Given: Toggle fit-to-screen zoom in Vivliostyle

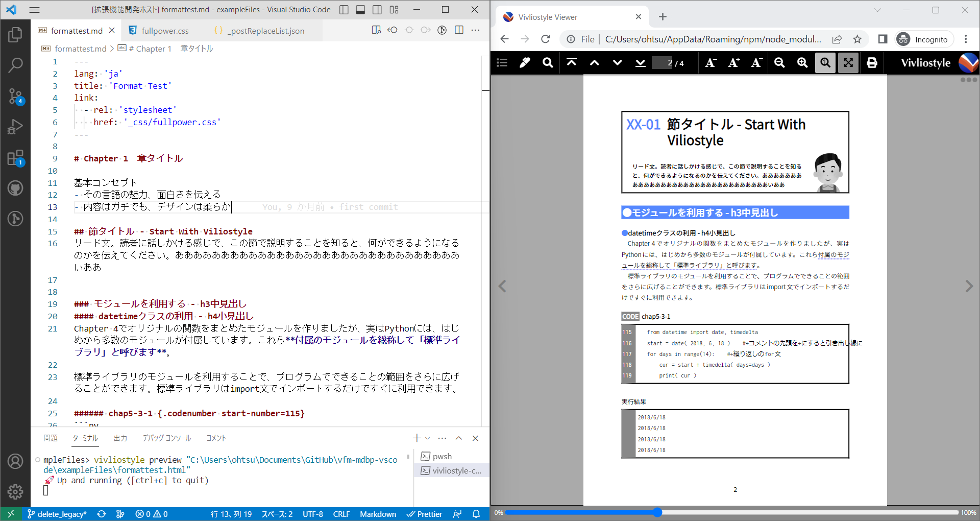Looking at the screenshot, I should [x=848, y=62].
